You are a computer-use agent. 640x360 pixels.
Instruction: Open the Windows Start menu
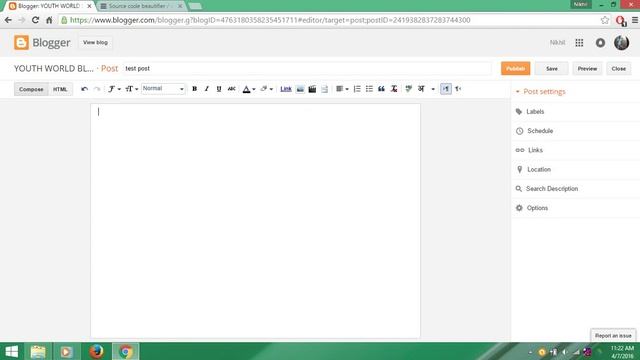click(x=11, y=351)
